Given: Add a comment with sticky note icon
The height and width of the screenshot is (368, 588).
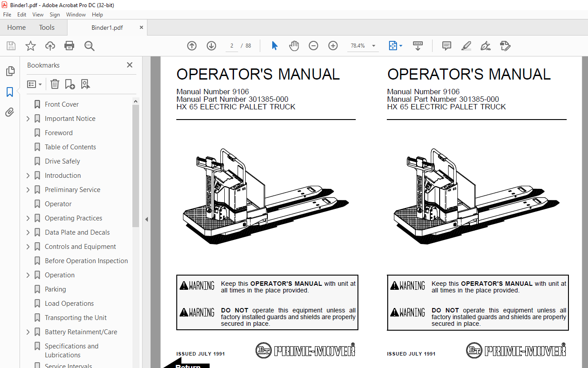Looking at the screenshot, I should 447,46.
